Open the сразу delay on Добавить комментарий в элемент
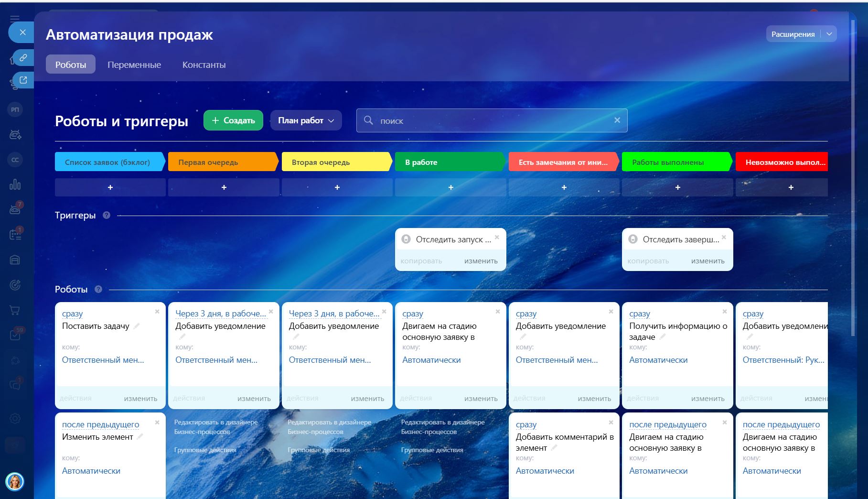The image size is (868, 499). click(526, 425)
